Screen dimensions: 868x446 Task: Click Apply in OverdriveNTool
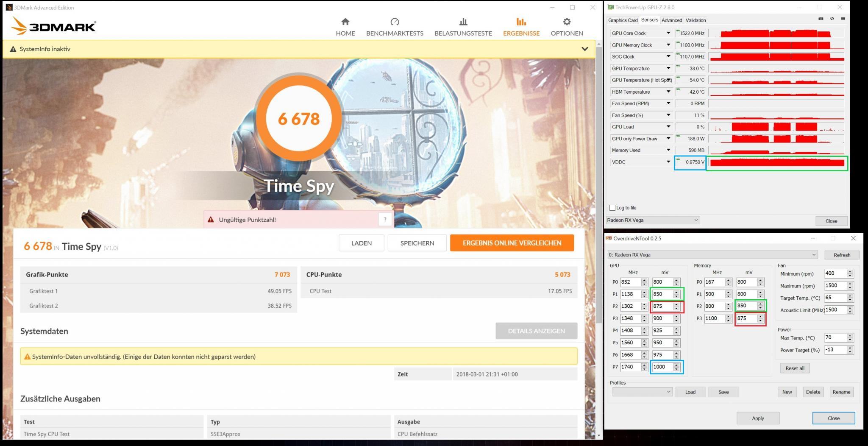pos(758,418)
